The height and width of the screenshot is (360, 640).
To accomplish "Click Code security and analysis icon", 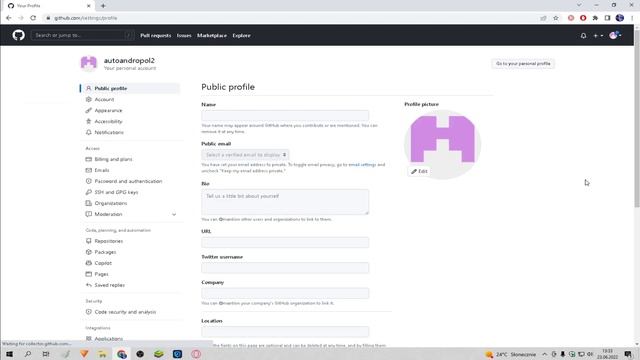I will point(89,312).
